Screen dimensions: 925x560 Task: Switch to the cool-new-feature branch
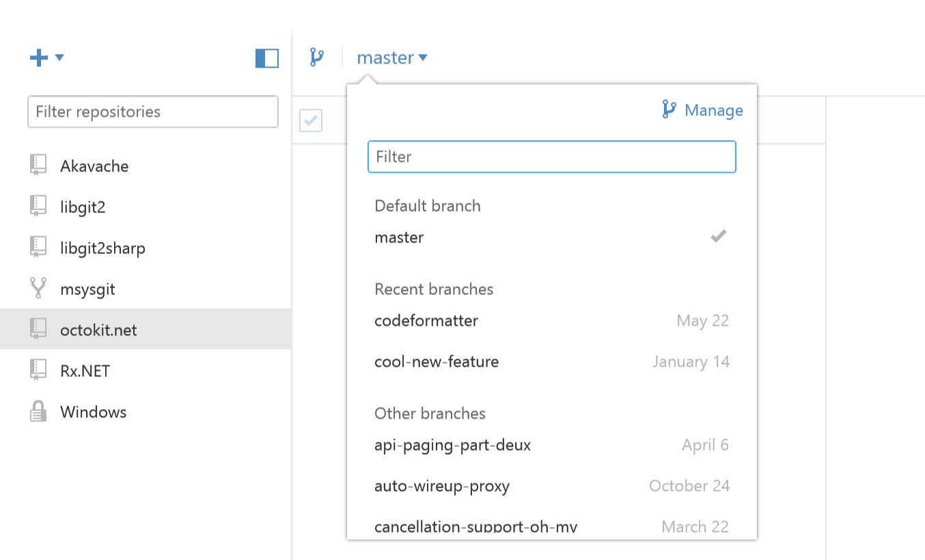(x=437, y=362)
